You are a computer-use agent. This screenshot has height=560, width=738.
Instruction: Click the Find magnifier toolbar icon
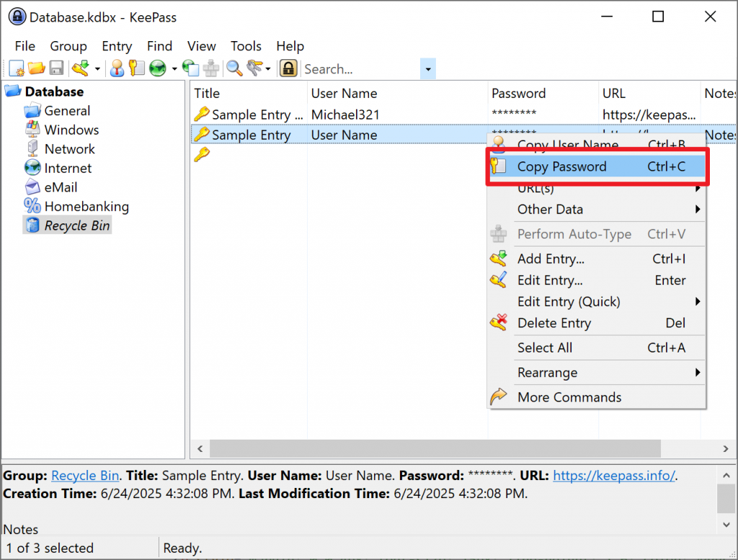tap(234, 68)
